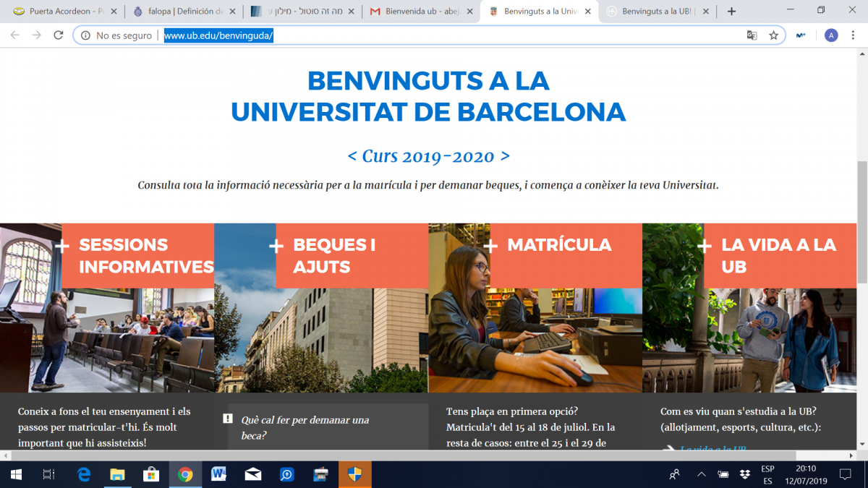This screenshot has width=868, height=488.
Task: Open the Mail app from the taskbar
Action: click(253, 474)
